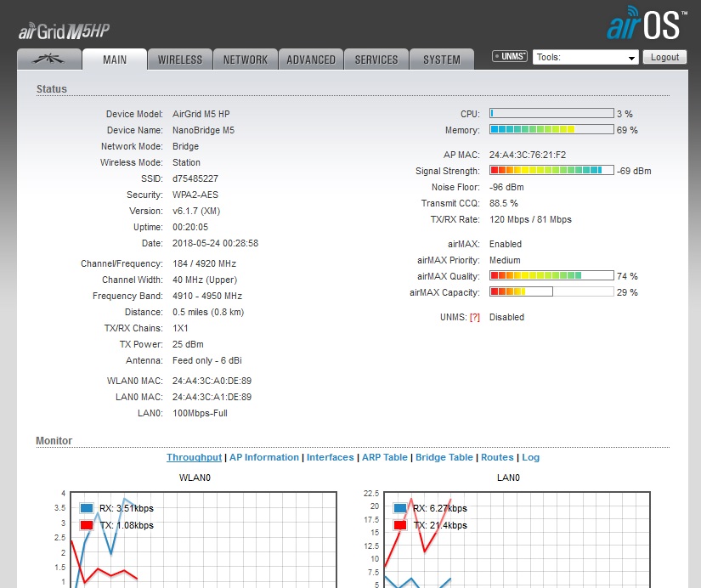Click the blue RX legend swatch in LAN0 chart
The image size is (701, 588).
400,508
